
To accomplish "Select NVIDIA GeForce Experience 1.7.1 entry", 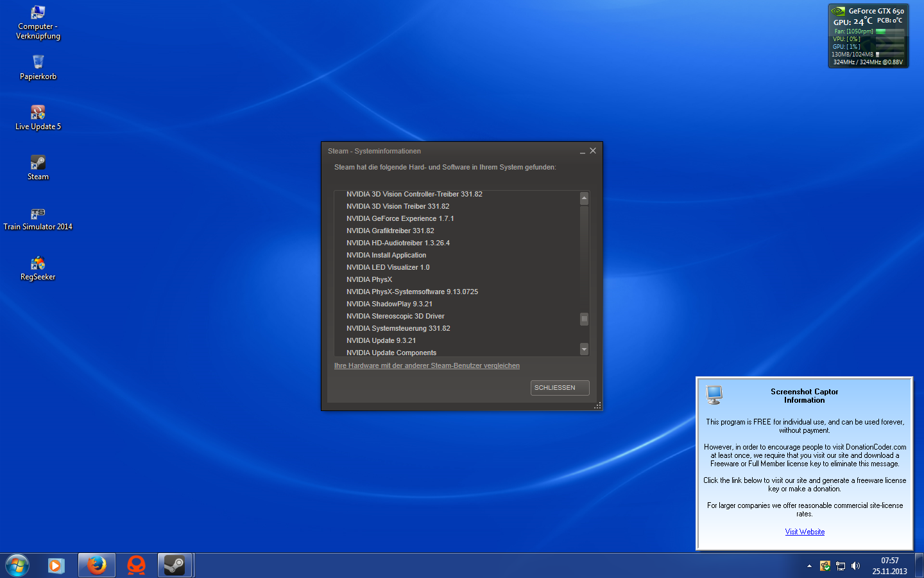I will coord(400,218).
